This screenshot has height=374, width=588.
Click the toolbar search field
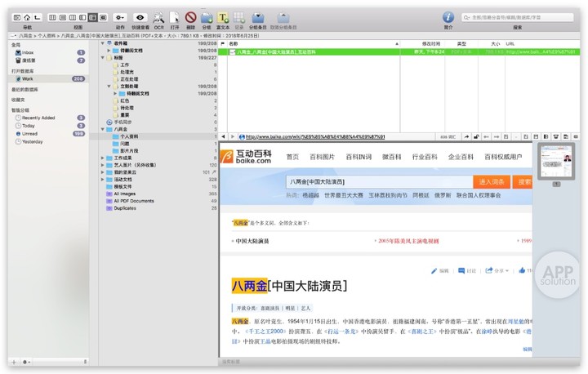click(x=518, y=17)
